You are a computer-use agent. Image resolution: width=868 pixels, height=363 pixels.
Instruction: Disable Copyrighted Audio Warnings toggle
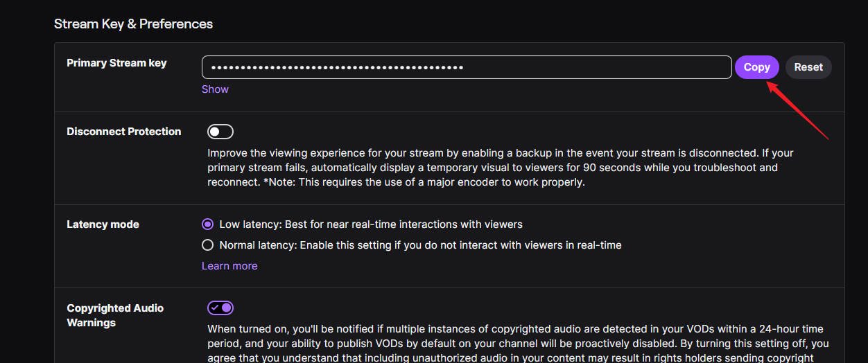coord(220,308)
